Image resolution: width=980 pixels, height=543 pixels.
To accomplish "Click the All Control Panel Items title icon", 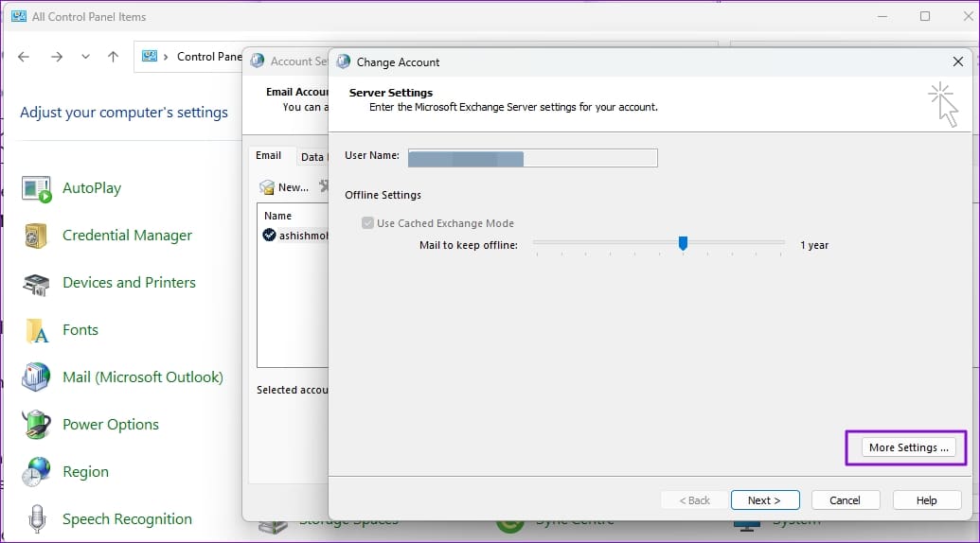I will [19, 16].
